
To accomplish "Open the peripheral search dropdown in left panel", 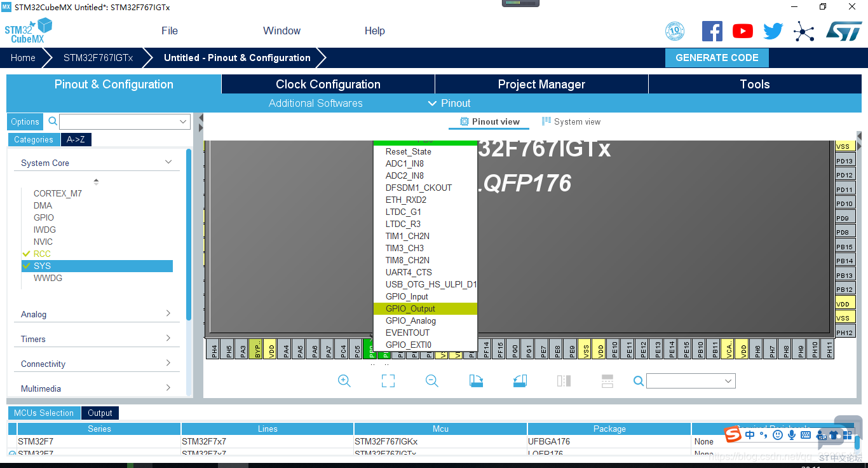I will [x=184, y=121].
